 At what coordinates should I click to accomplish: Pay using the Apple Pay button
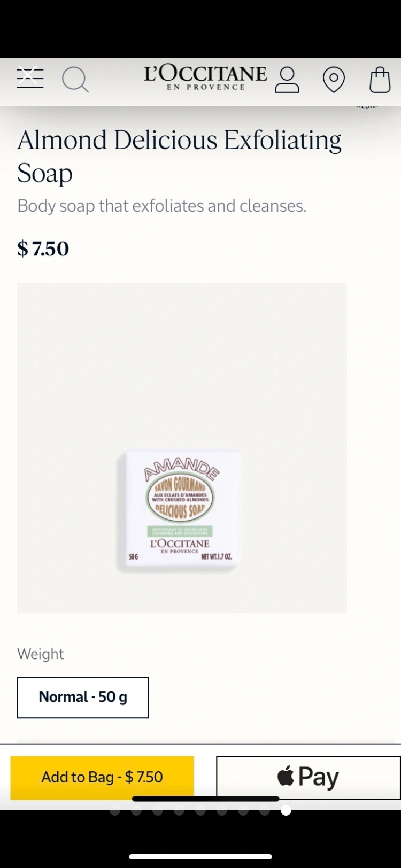pyautogui.click(x=308, y=777)
